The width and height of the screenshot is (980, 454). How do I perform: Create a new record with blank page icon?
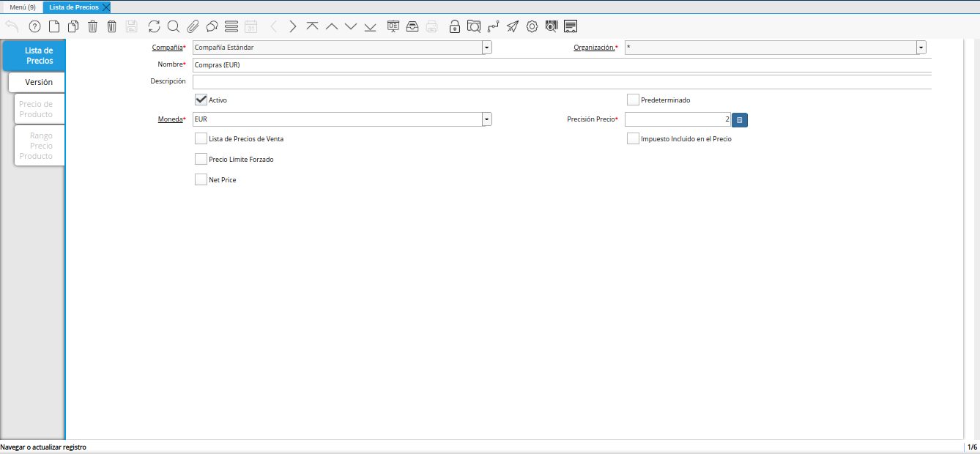click(x=54, y=26)
